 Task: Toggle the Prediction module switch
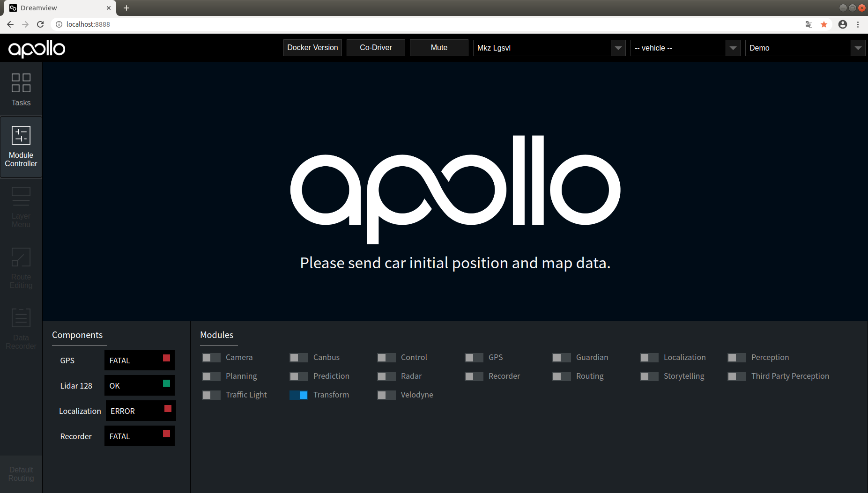299,376
